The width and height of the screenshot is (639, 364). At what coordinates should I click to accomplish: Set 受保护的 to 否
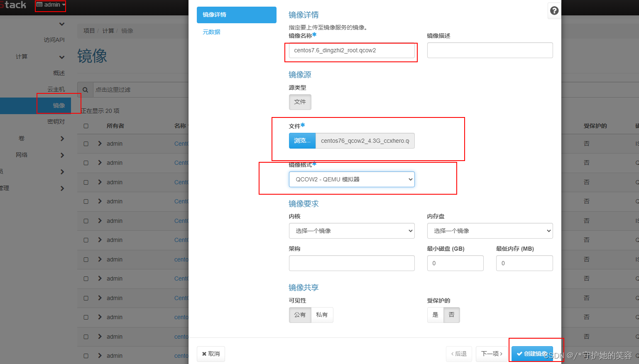coord(451,315)
